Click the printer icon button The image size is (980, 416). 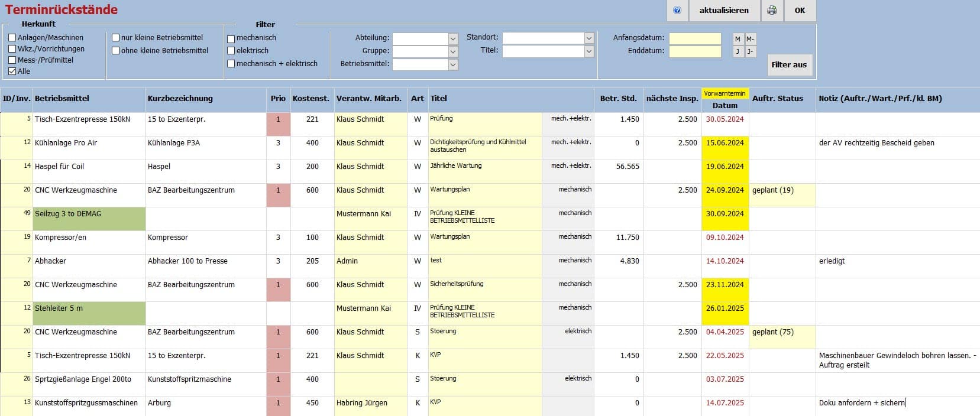click(x=772, y=11)
